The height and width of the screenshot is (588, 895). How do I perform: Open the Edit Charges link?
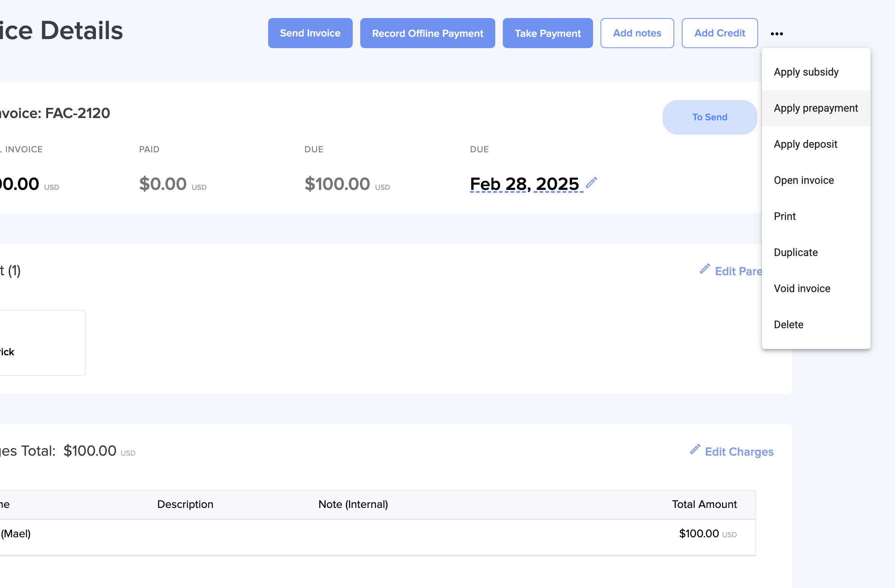[x=739, y=452]
